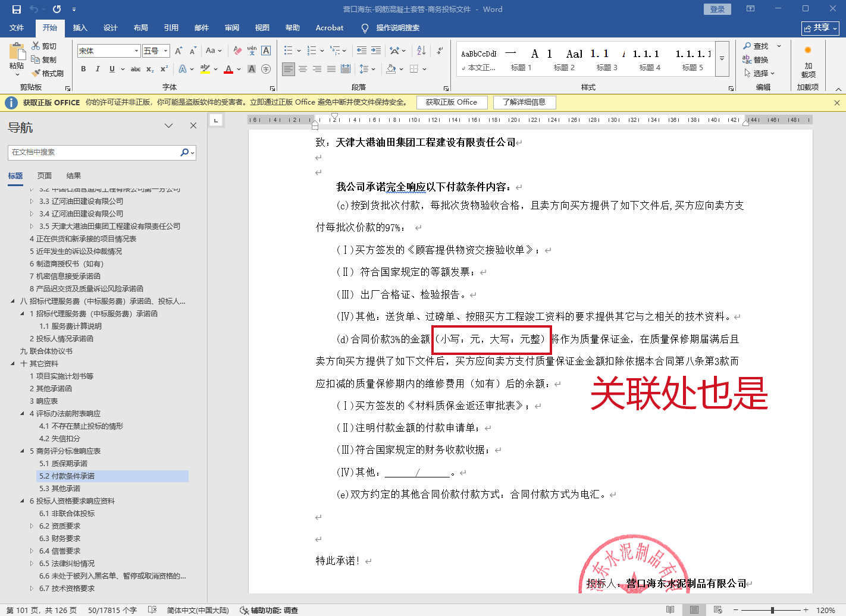Show or hide paragraph marks

[440, 51]
